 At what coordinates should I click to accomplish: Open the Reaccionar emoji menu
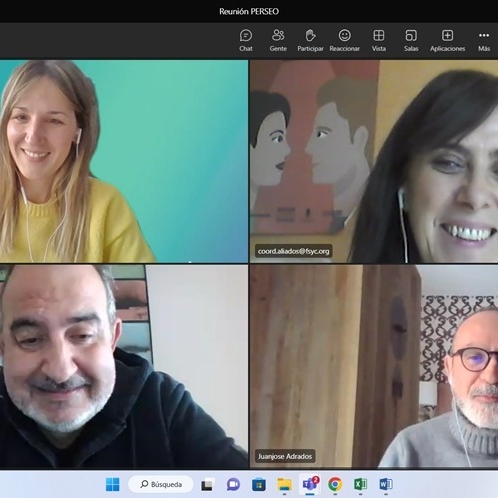[344, 40]
